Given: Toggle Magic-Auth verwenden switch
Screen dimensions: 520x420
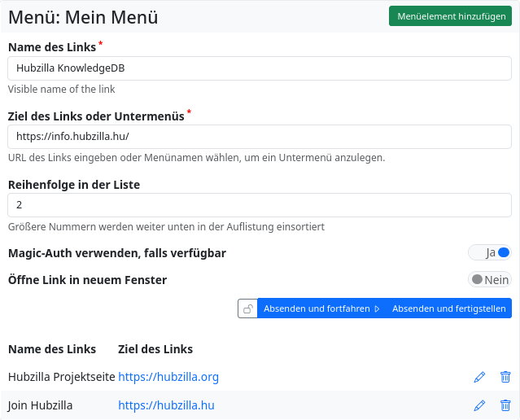Looking at the screenshot, I should (x=490, y=253).
